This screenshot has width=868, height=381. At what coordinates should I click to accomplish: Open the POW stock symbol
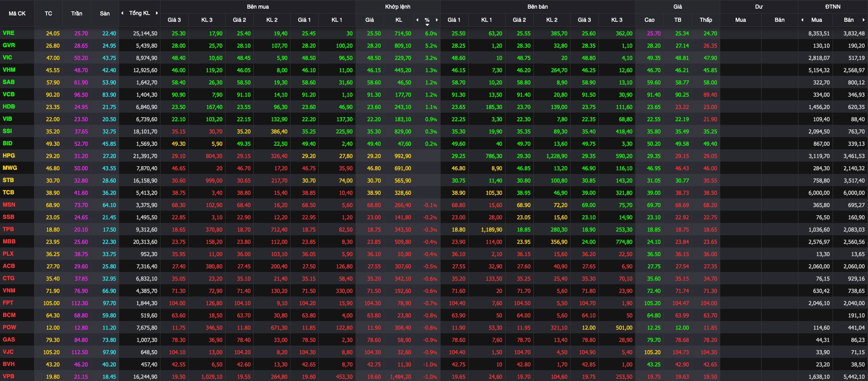coord(9,327)
